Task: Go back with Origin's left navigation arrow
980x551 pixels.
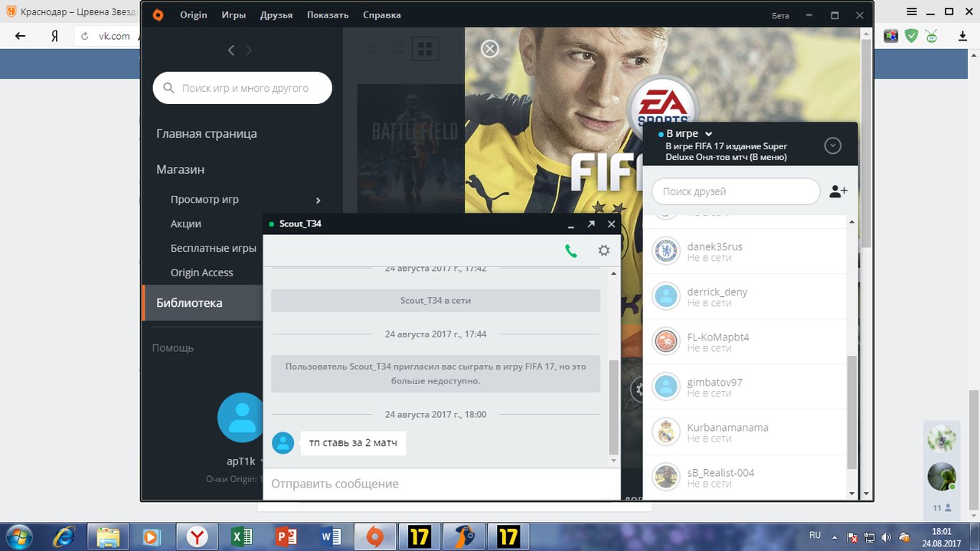Action: [x=231, y=51]
